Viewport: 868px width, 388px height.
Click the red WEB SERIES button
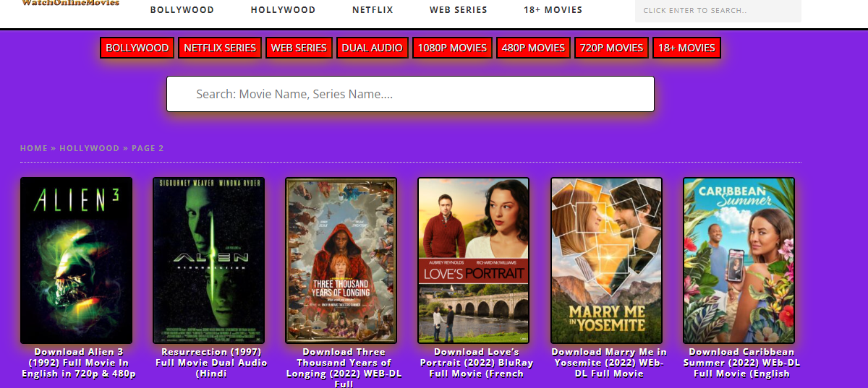(299, 48)
